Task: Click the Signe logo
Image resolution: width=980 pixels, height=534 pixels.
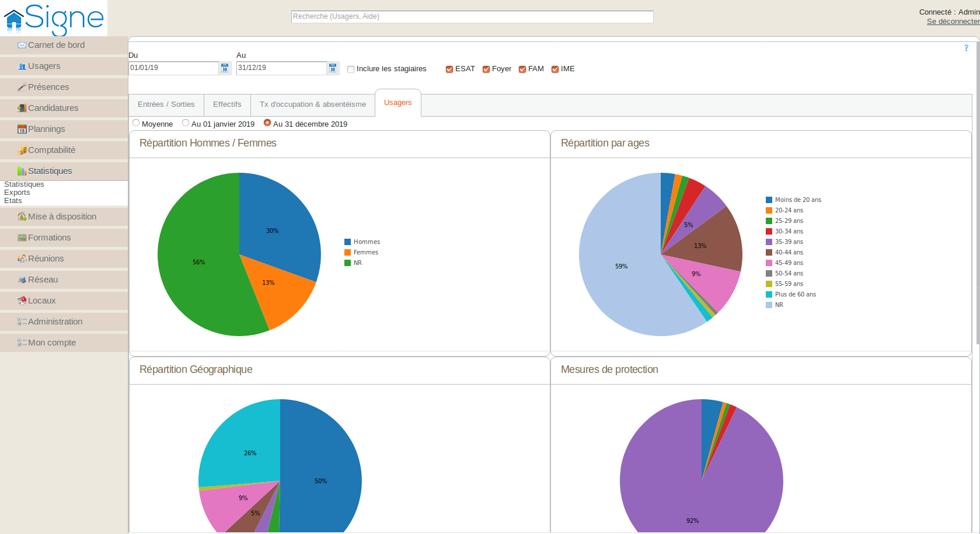Action: 54,19
